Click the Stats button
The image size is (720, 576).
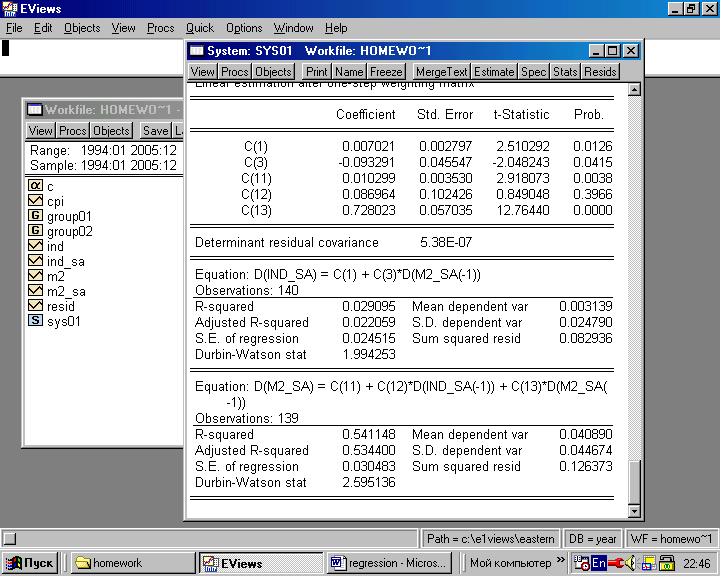tap(565, 72)
